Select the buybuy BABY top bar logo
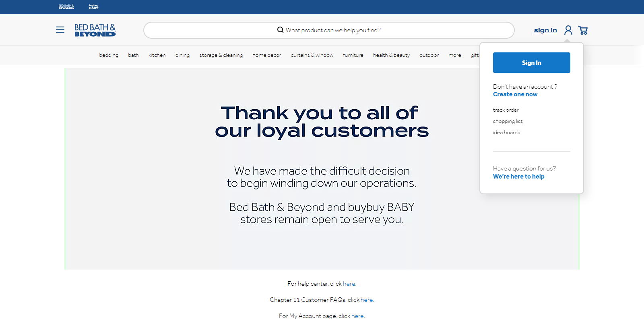This screenshot has width=644, height=322. [x=93, y=7]
